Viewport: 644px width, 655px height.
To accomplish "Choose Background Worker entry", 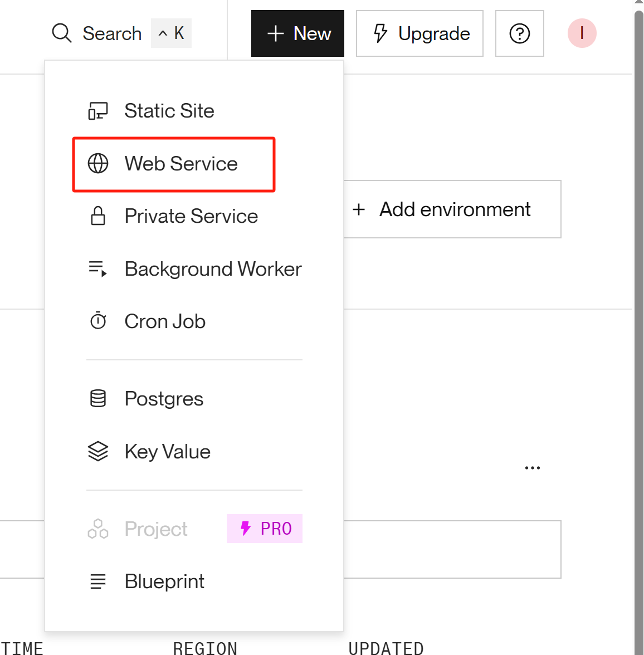I will pos(194,269).
